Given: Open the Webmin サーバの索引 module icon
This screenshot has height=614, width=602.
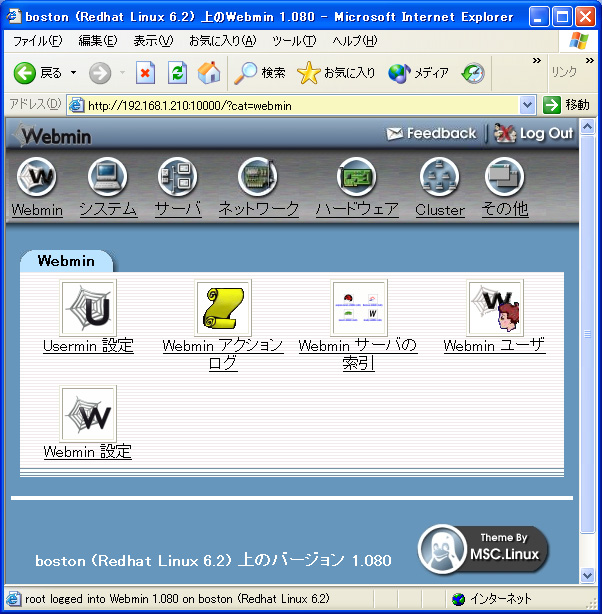Looking at the screenshot, I should (359, 308).
